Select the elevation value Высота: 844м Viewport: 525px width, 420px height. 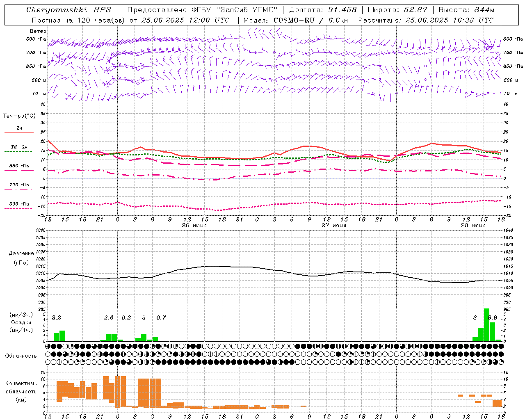point(466,10)
